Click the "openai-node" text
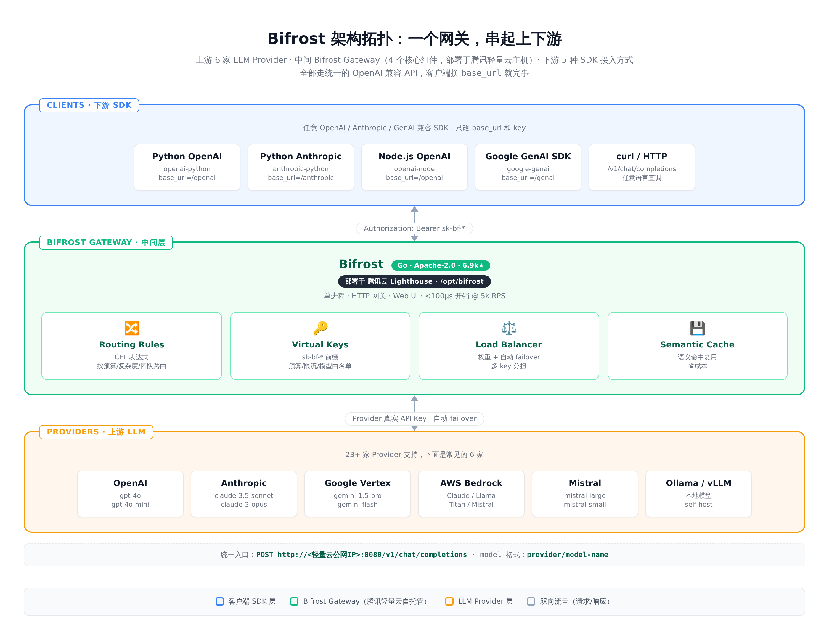Screen dimensions: 829x644 (415, 169)
